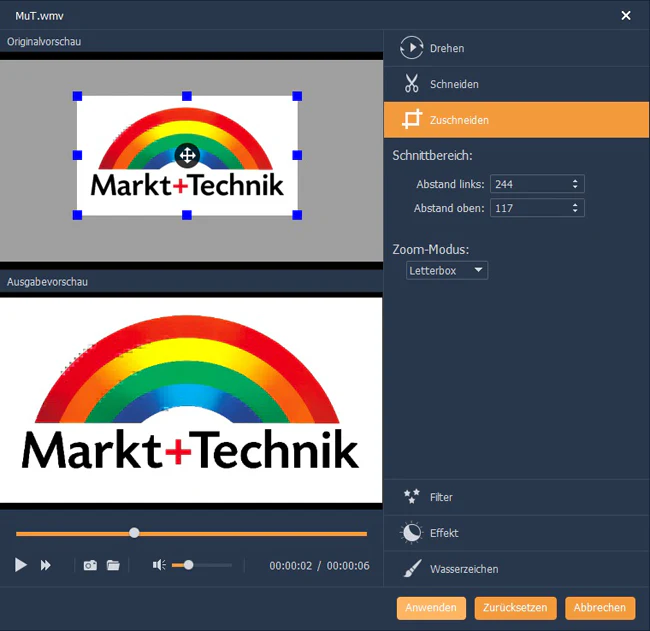
Task: Click the MuT.wmv title text
Action: [39, 16]
